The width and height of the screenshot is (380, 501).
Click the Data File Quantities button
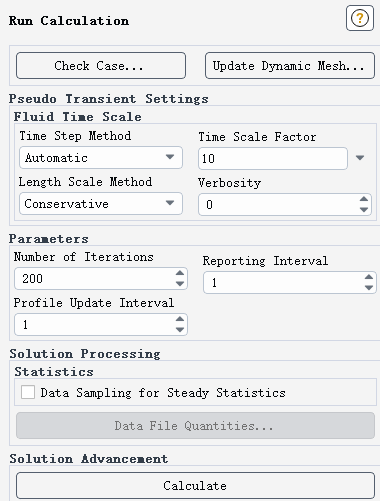pos(195,426)
